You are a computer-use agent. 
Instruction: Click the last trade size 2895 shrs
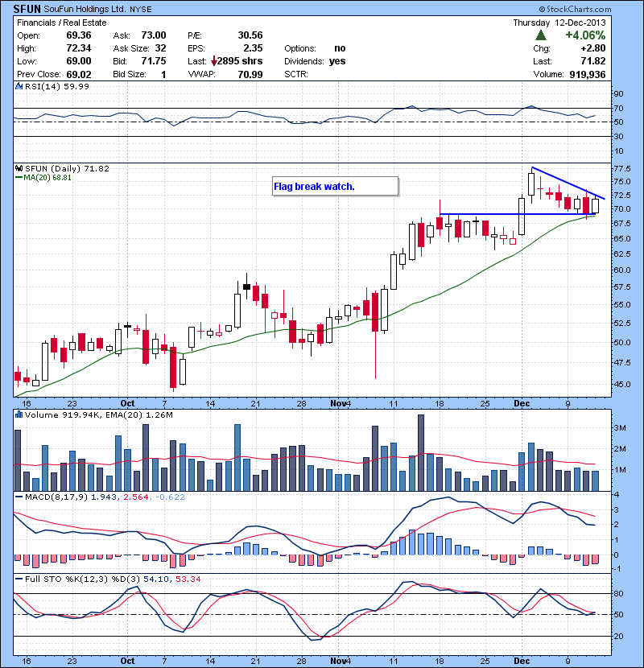(240, 61)
